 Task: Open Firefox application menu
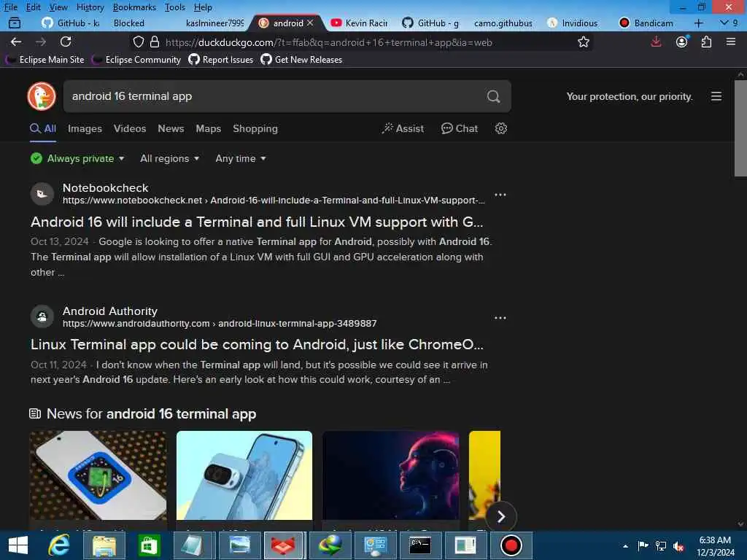[731, 42]
